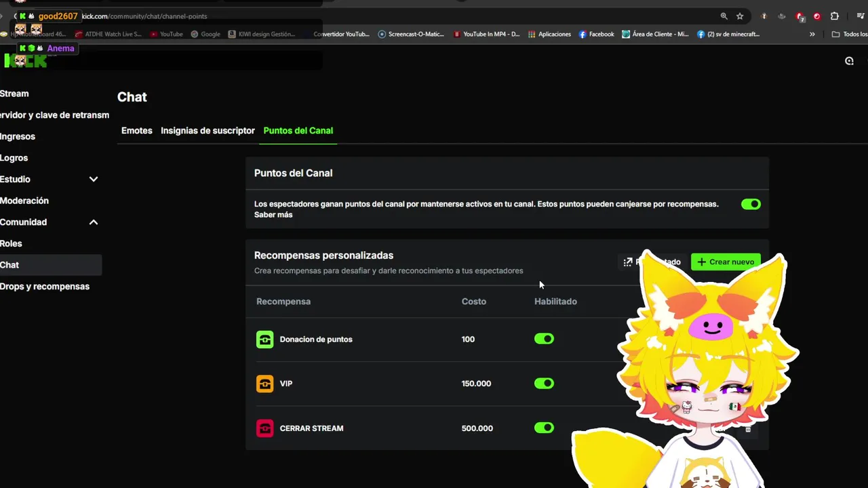Image resolution: width=868 pixels, height=488 pixels.
Task: Open Ingresos in the sidebar
Action: tap(18, 136)
